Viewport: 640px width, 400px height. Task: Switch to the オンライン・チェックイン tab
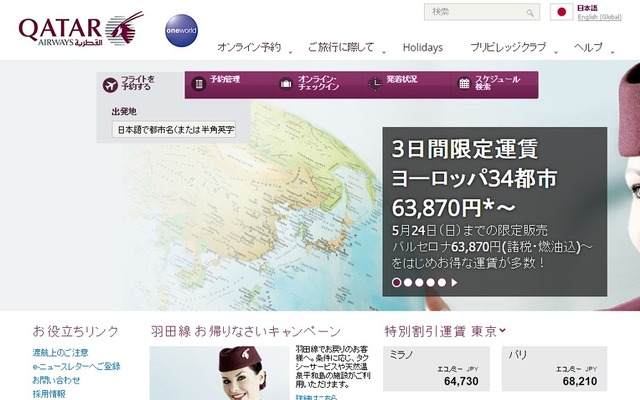point(317,84)
